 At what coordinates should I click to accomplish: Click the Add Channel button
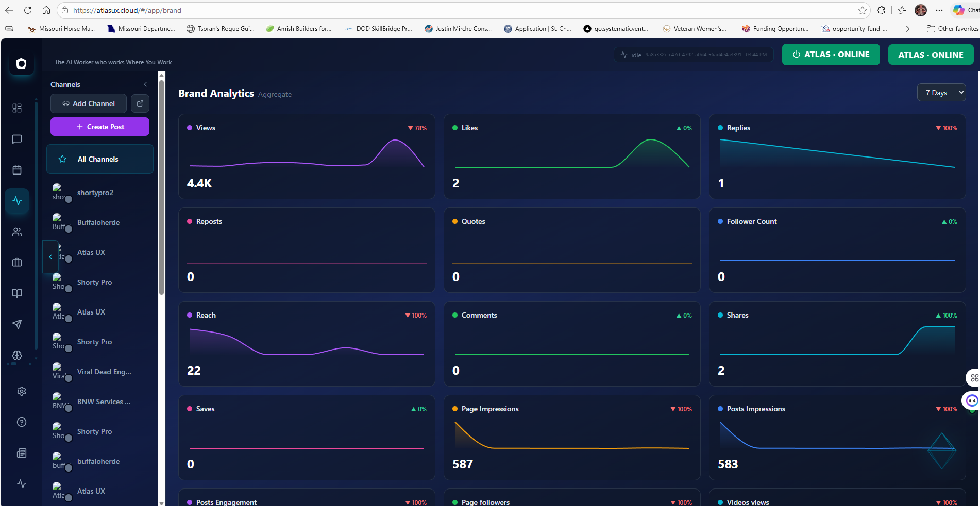click(88, 103)
